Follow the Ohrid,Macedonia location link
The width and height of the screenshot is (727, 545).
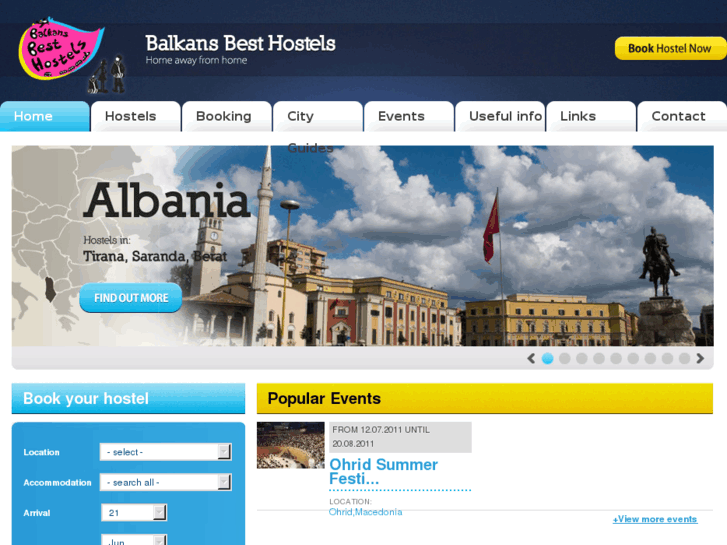click(365, 512)
